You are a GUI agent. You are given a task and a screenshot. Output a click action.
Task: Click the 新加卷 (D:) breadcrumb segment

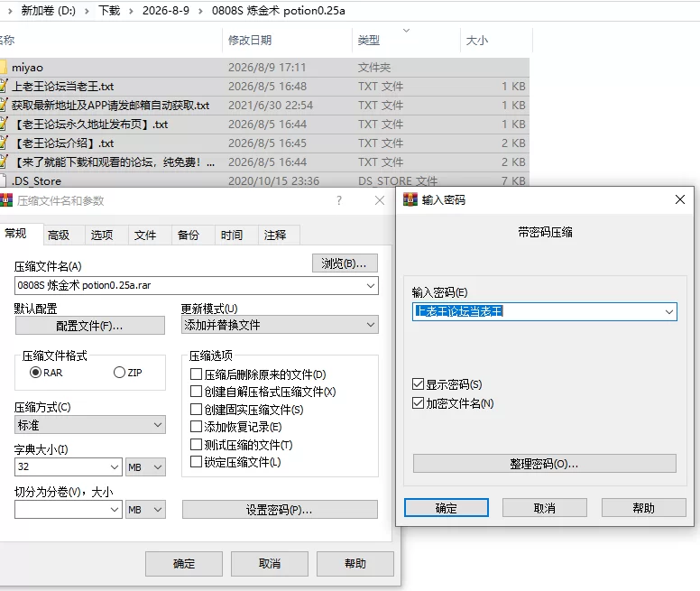48,11
